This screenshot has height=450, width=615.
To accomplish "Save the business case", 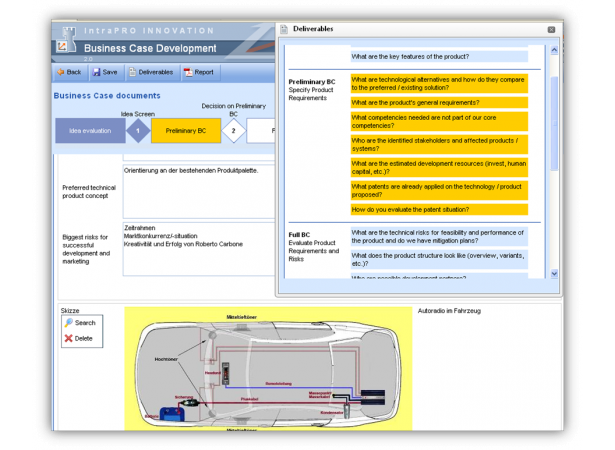I will point(105,72).
